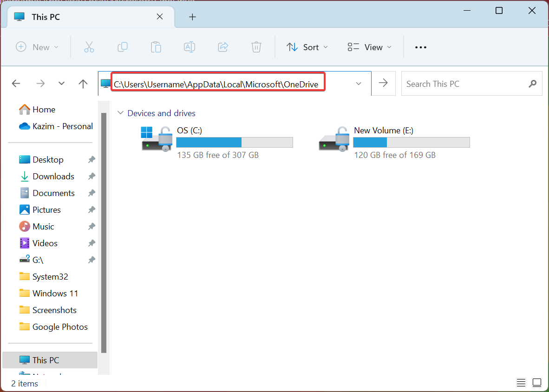Click the Delete trash can icon
This screenshot has height=392, width=549.
[x=256, y=47]
